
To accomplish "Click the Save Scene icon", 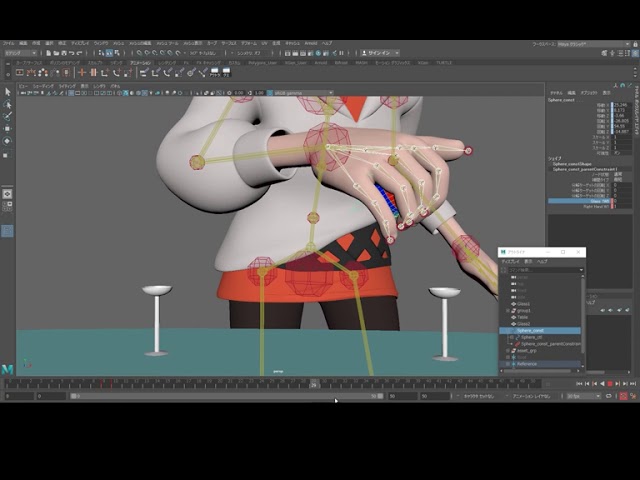I will pos(64,53).
